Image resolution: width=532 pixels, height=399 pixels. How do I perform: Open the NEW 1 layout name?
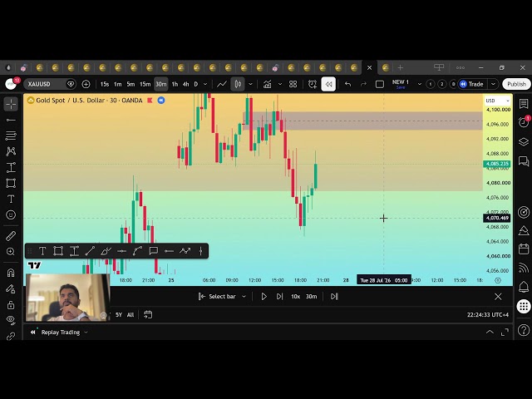click(401, 84)
